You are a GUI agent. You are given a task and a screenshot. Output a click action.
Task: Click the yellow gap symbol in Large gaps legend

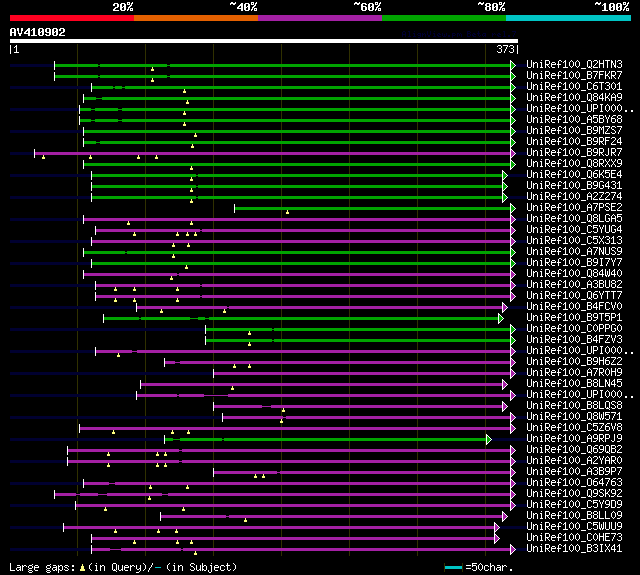pos(82,567)
